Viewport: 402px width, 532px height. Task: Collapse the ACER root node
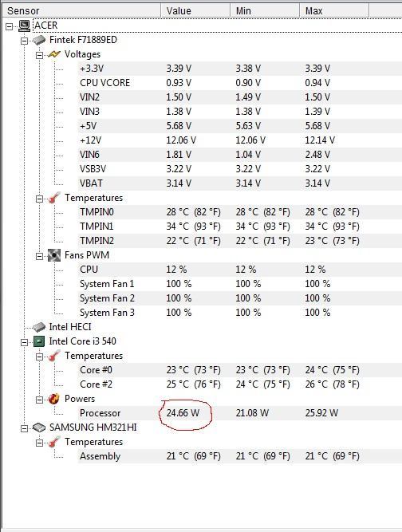click(x=9, y=26)
